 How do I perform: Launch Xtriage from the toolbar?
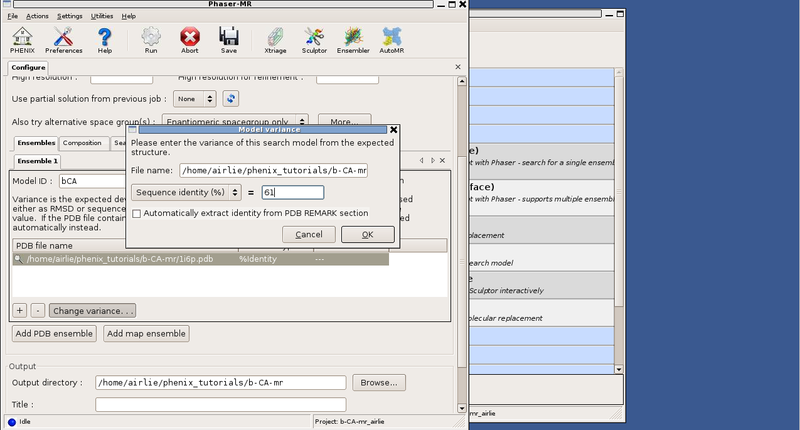(276, 40)
